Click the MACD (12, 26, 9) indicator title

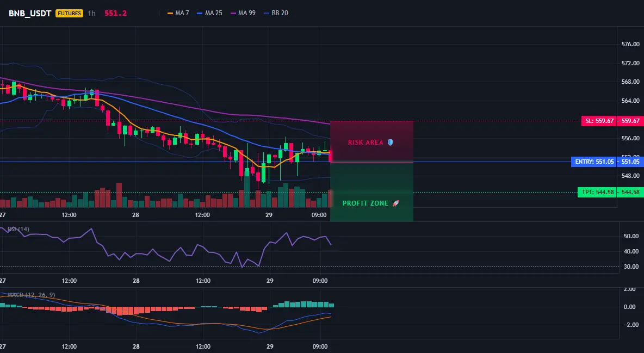tap(31, 295)
